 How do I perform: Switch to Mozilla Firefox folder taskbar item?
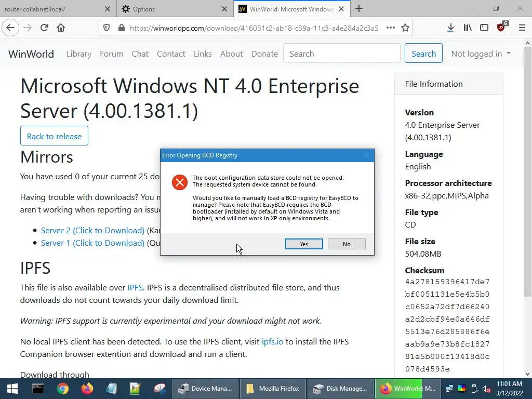pos(272,389)
